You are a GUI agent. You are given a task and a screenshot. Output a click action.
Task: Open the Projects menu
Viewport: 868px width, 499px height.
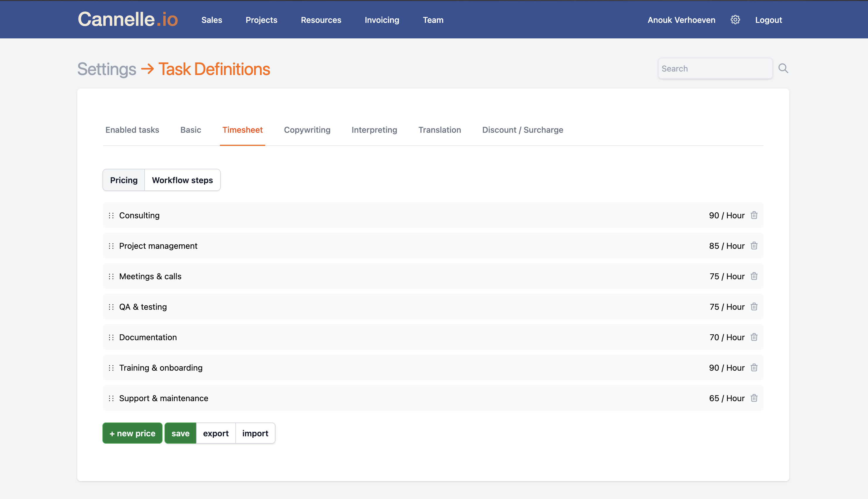point(261,20)
